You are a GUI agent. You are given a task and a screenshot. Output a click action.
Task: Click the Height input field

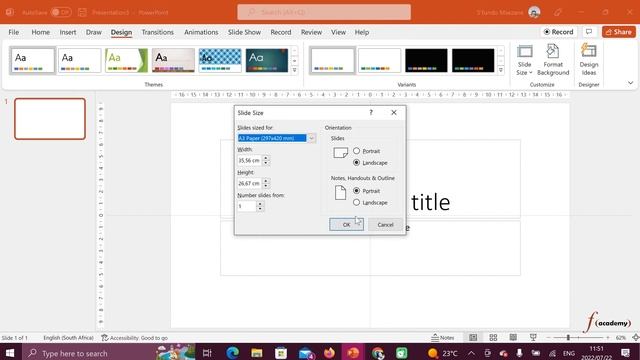click(249, 183)
